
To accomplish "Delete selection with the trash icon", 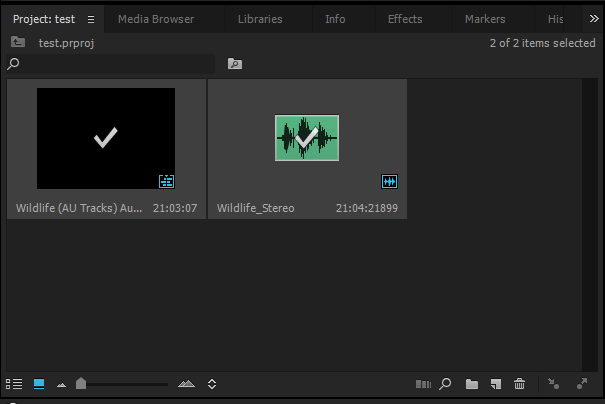I will [x=519, y=383].
